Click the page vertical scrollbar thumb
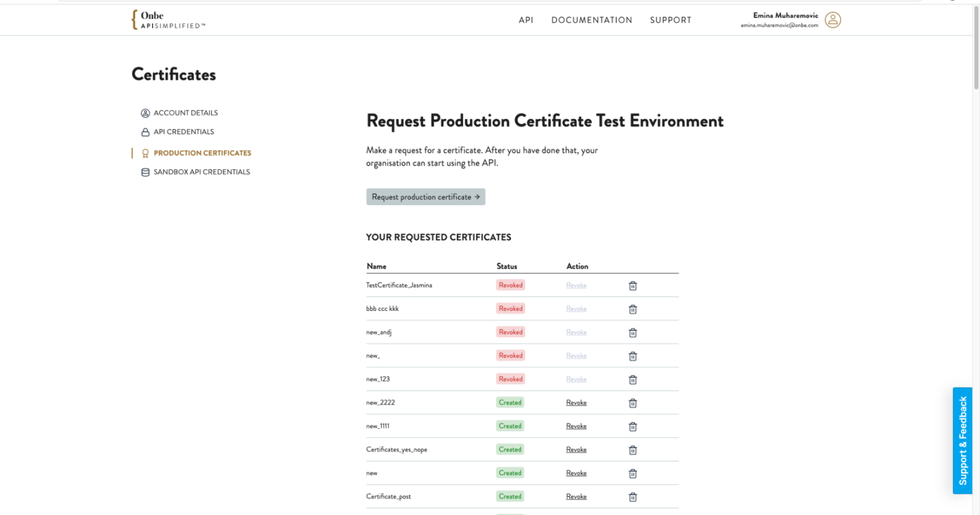The width and height of the screenshot is (980, 515). 976,49
